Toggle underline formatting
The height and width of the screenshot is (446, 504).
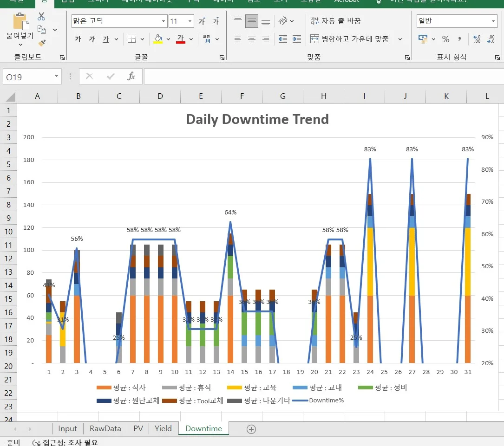coord(106,39)
